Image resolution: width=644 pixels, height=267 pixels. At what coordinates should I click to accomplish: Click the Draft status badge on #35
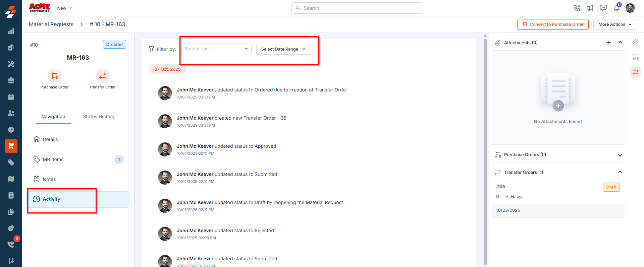[611, 187]
